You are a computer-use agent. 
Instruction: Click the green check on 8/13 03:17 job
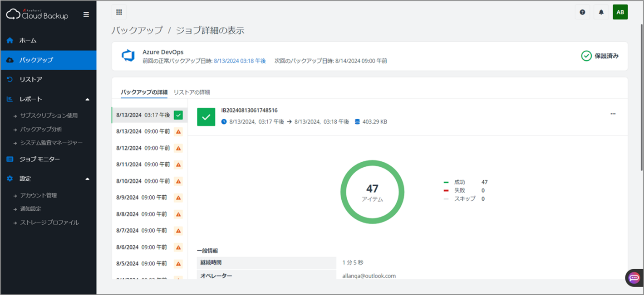(x=178, y=115)
